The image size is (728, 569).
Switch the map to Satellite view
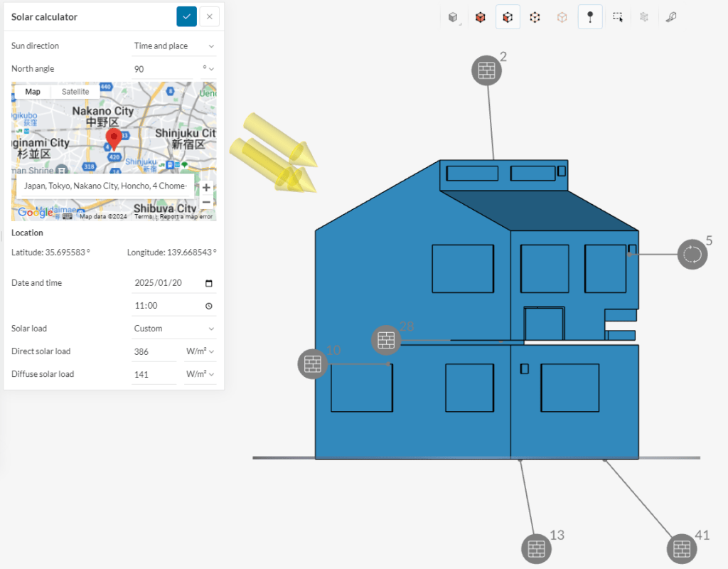(x=75, y=91)
